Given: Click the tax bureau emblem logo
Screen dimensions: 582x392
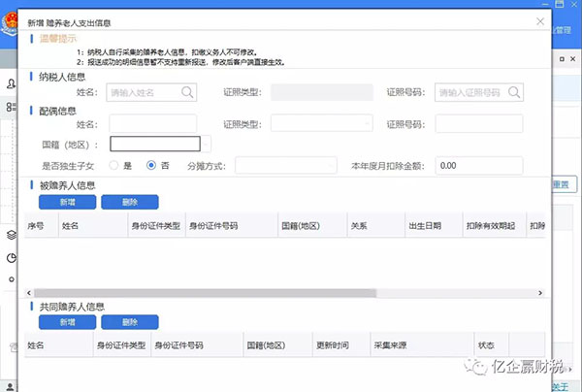Looking at the screenshot, I should tap(10, 23).
